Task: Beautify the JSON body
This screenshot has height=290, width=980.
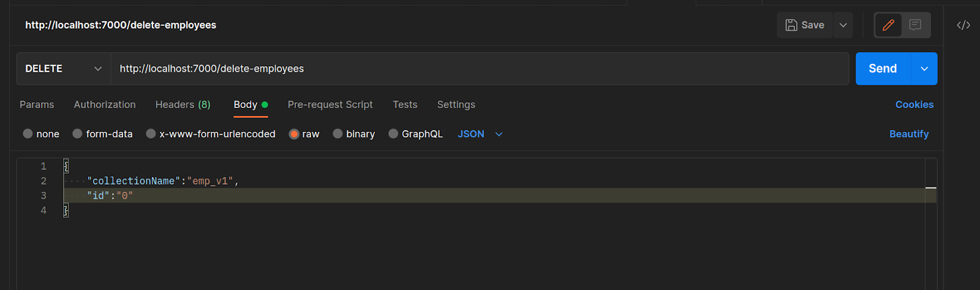Action: pyautogui.click(x=908, y=134)
